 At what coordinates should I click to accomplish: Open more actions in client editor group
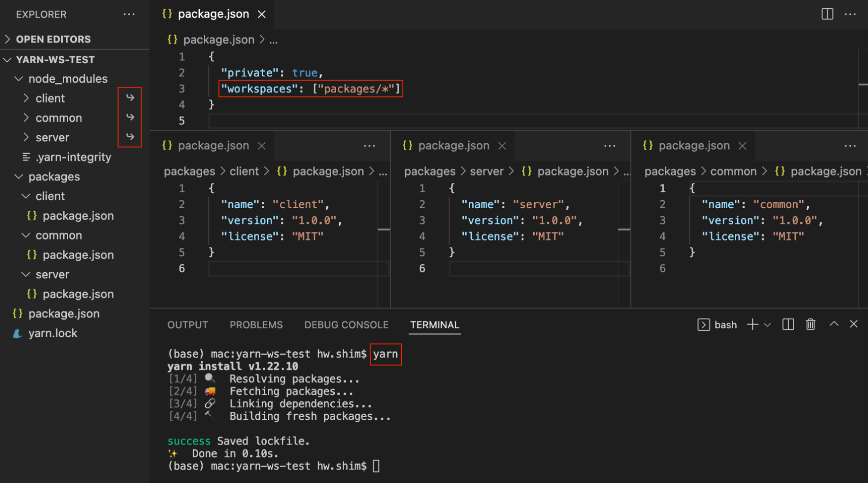369,146
